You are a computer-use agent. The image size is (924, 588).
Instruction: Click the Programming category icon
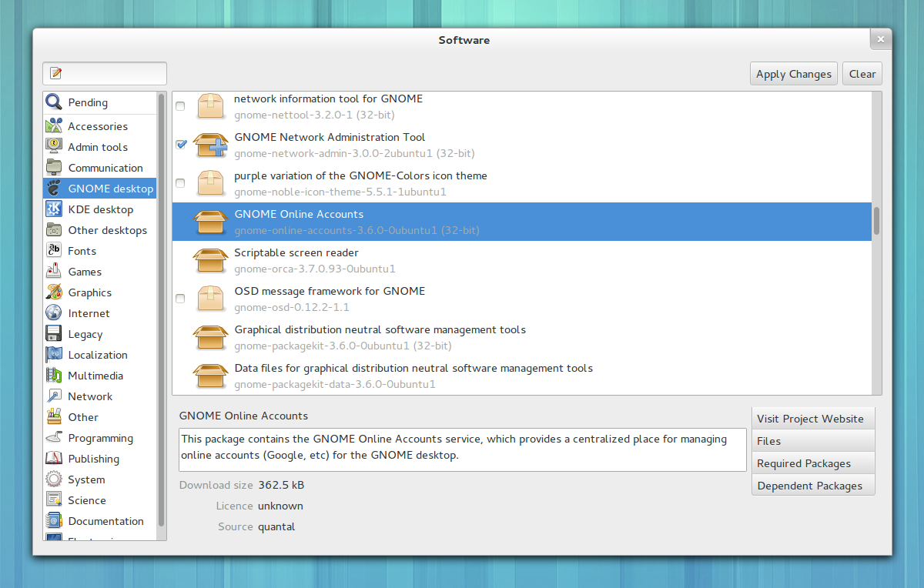pos(54,437)
